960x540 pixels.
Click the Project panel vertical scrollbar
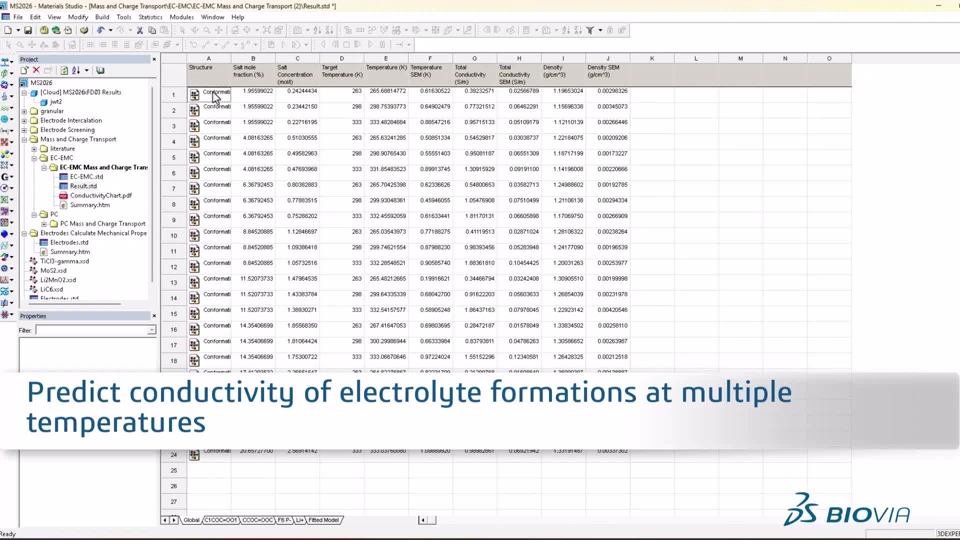(x=152, y=184)
